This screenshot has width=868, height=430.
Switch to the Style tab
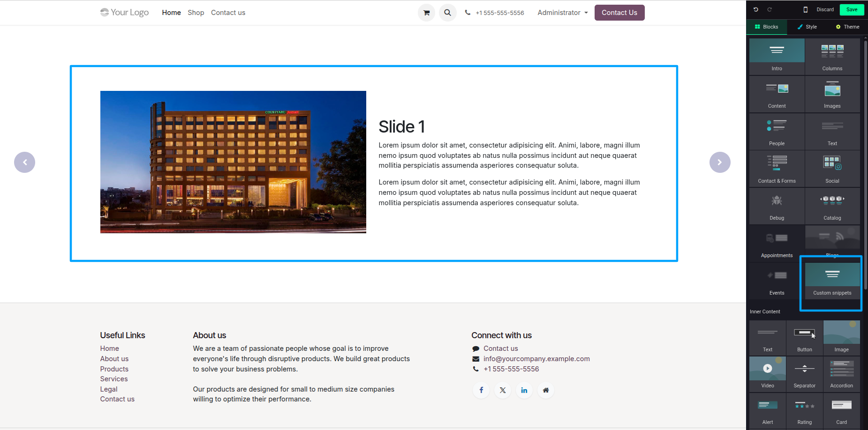(807, 27)
